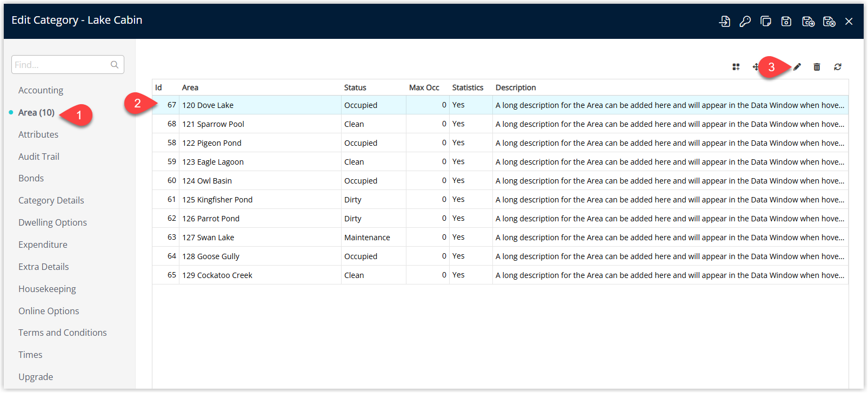Screen dimensions: 868x393
Task: Click the move arrows icon in toolbar
Action: pyautogui.click(x=756, y=67)
